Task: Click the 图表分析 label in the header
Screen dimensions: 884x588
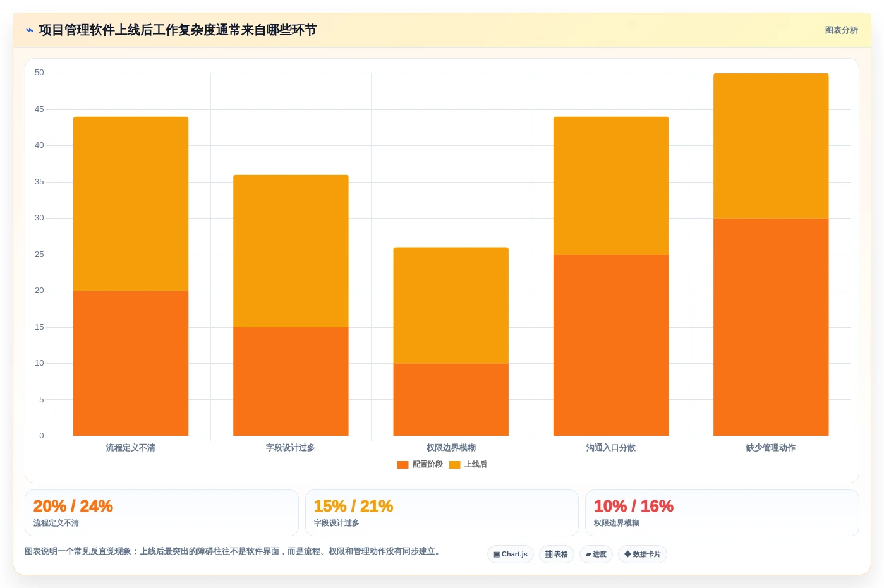Action: pyautogui.click(x=841, y=30)
